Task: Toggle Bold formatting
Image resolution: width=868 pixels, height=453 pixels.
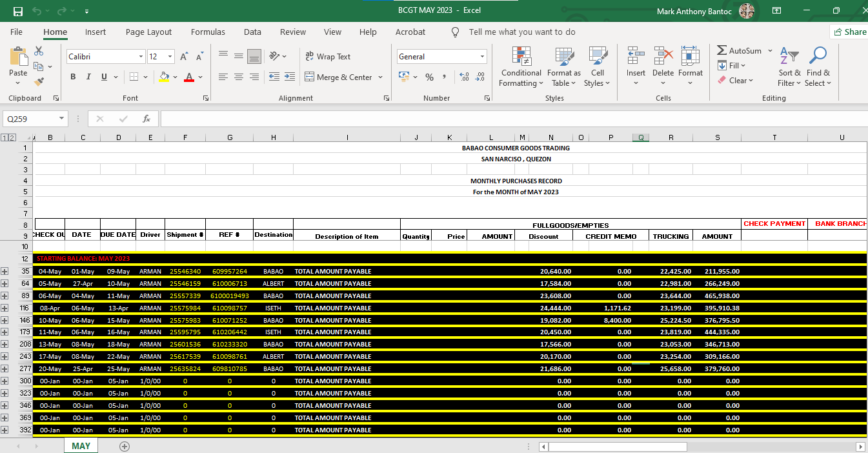Action: pyautogui.click(x=72, y=77)
